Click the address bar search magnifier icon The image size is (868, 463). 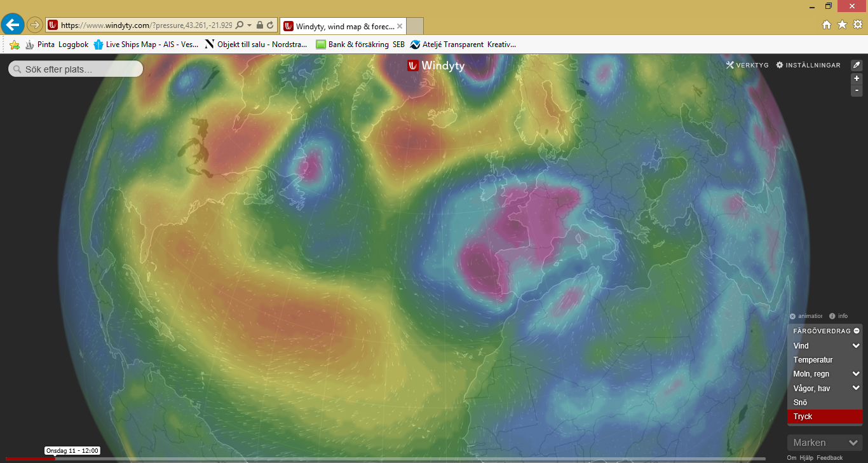click(240, 25)
